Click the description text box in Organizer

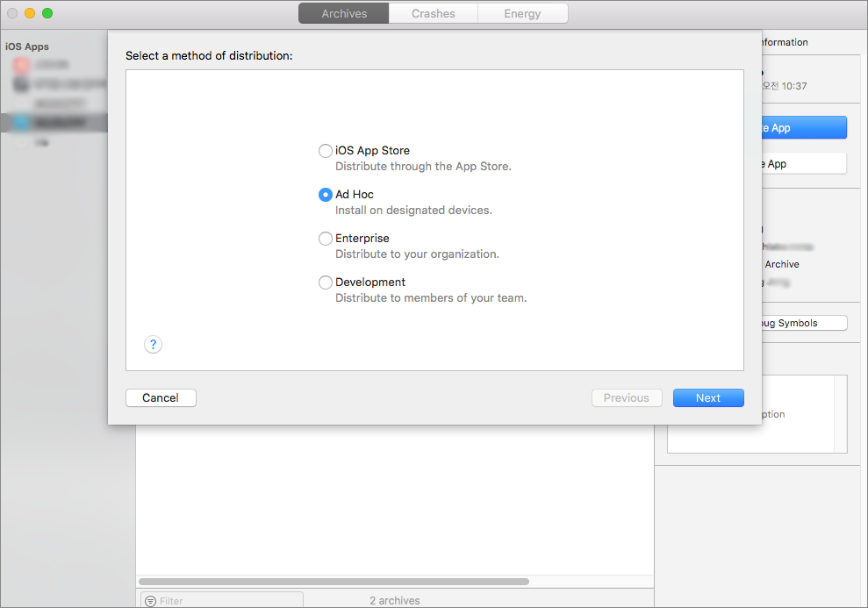click(757, 414)
